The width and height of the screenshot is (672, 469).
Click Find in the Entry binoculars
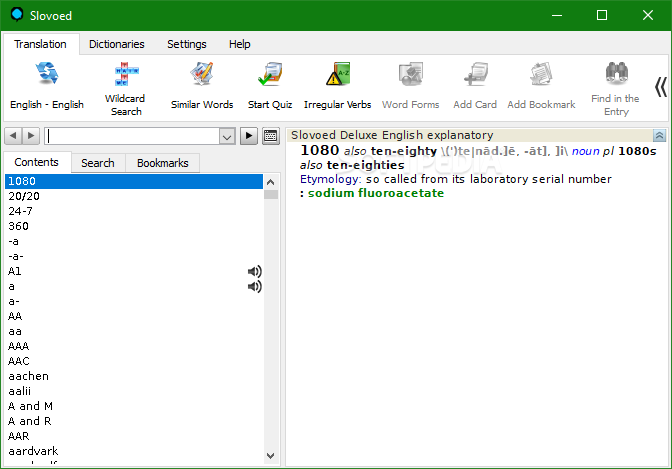pyautogui.click(x=616, y=73)
